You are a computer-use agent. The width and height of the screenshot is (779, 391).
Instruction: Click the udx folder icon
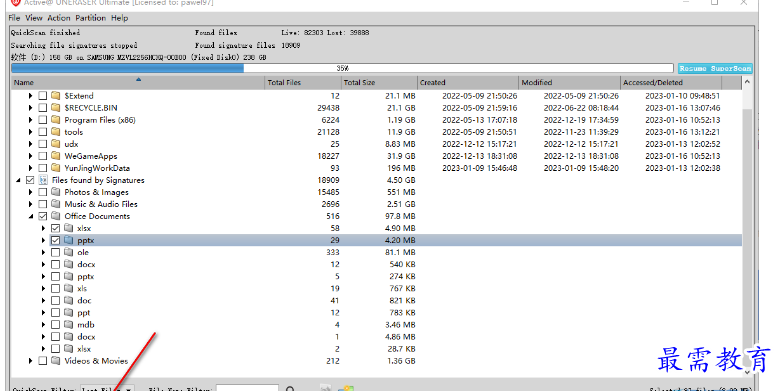[56, 144]
